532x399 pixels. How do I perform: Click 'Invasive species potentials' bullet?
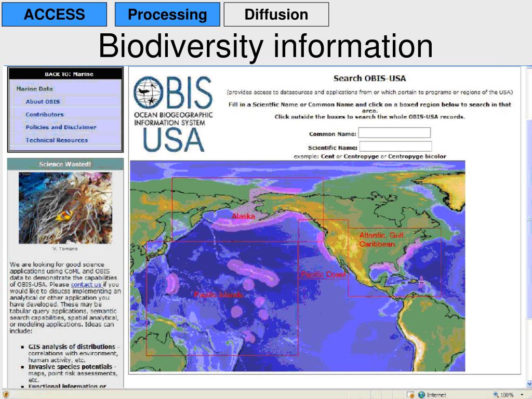(x=70, y=367)
